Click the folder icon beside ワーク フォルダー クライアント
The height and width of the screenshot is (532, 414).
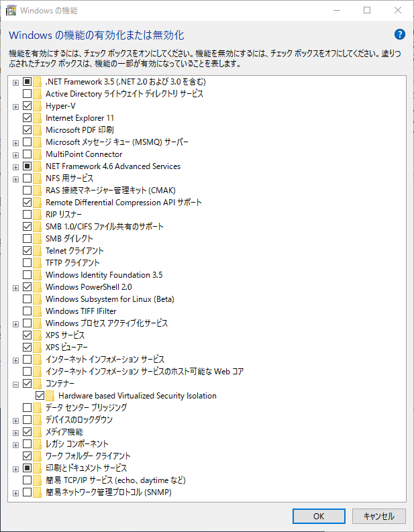(x=38, y=456)
